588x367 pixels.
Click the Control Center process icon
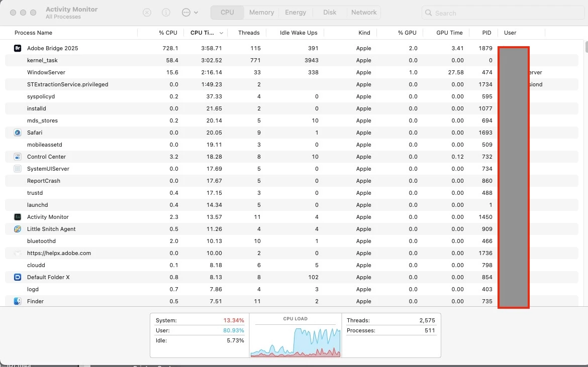(17, 157)
